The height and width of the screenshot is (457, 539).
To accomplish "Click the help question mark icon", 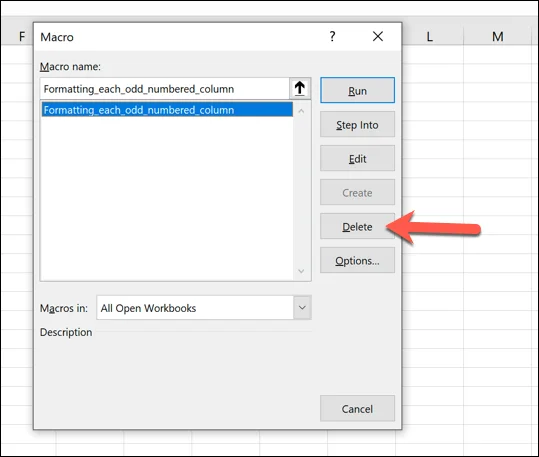I will point(332,36).
